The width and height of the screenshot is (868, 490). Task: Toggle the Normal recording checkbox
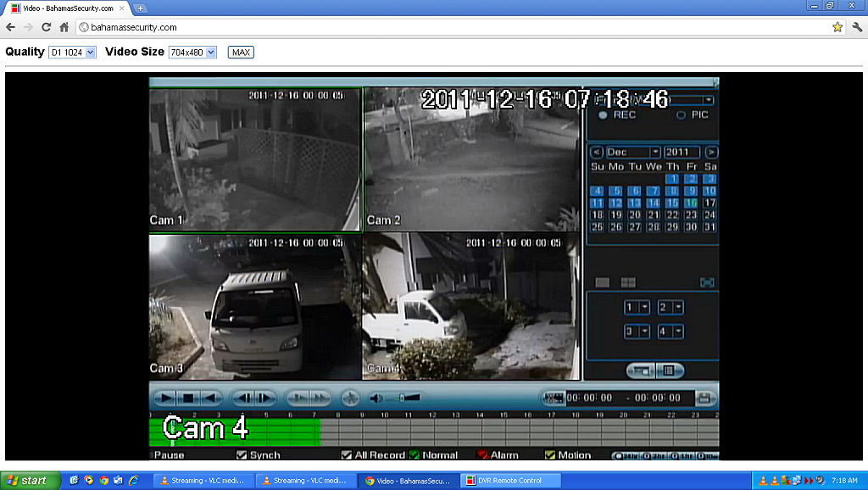click(x=414, y=455)
